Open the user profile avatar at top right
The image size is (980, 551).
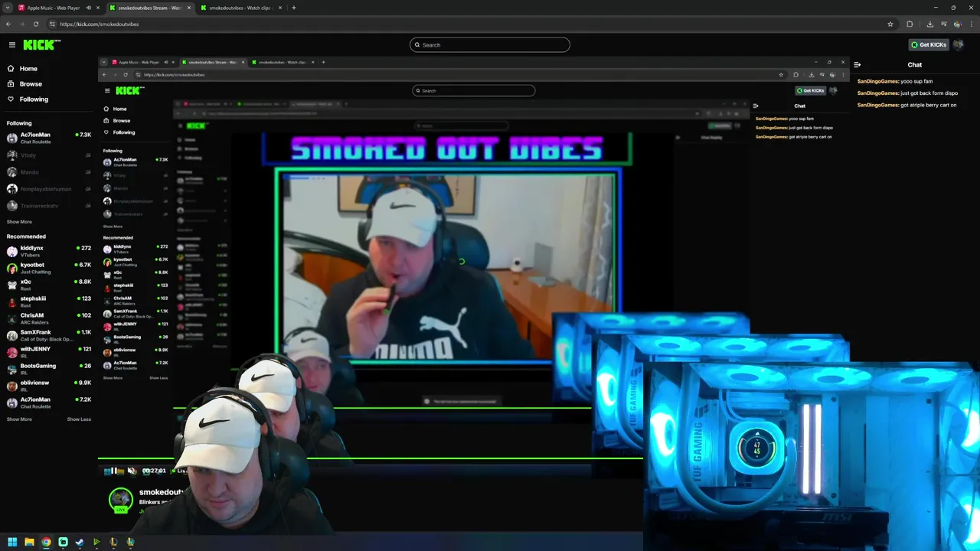(x=958, y=44)
